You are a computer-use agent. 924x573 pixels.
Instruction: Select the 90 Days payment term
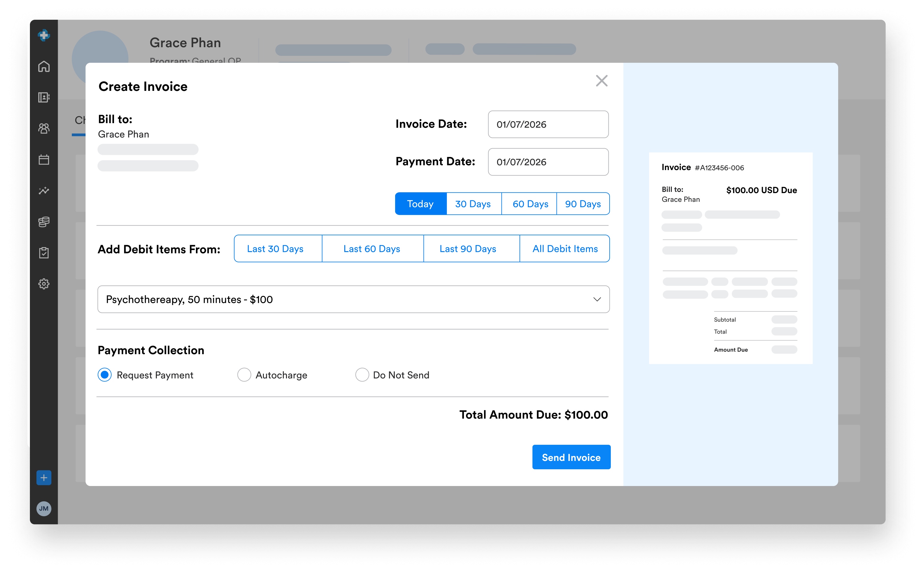(583, 204)
